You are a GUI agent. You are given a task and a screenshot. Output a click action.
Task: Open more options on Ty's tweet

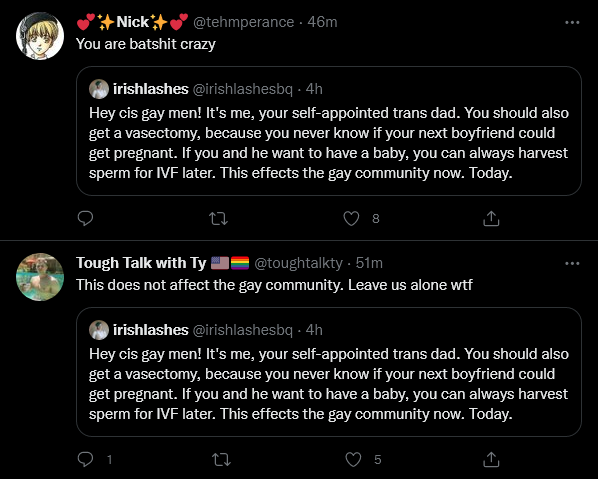(572, 264)
